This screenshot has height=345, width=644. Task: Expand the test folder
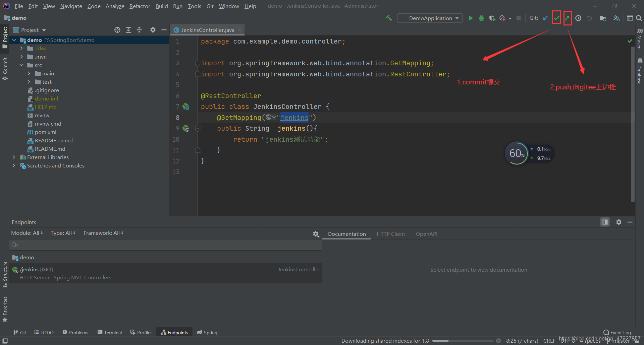29,82
